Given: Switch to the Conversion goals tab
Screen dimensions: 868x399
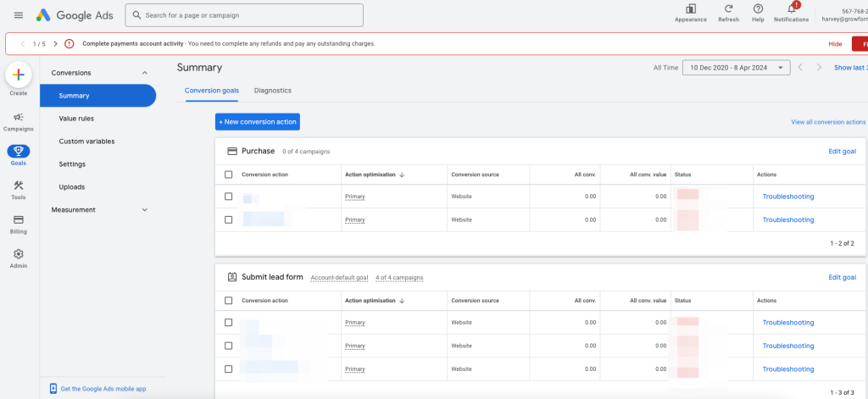Looking at the screenshot, I should 211,91.
